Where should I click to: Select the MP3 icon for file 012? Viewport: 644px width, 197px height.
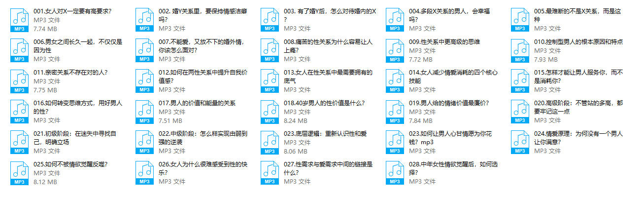coord(144,81)
